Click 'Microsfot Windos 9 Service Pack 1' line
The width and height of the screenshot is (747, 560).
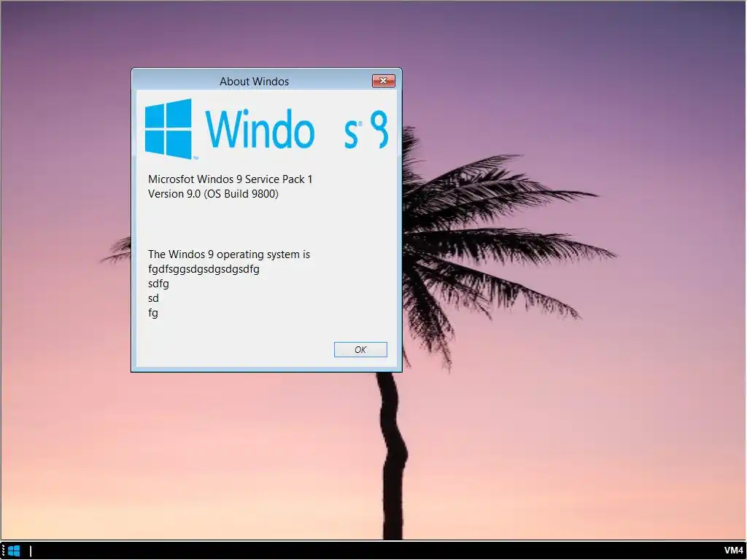(x=230, y=179)
